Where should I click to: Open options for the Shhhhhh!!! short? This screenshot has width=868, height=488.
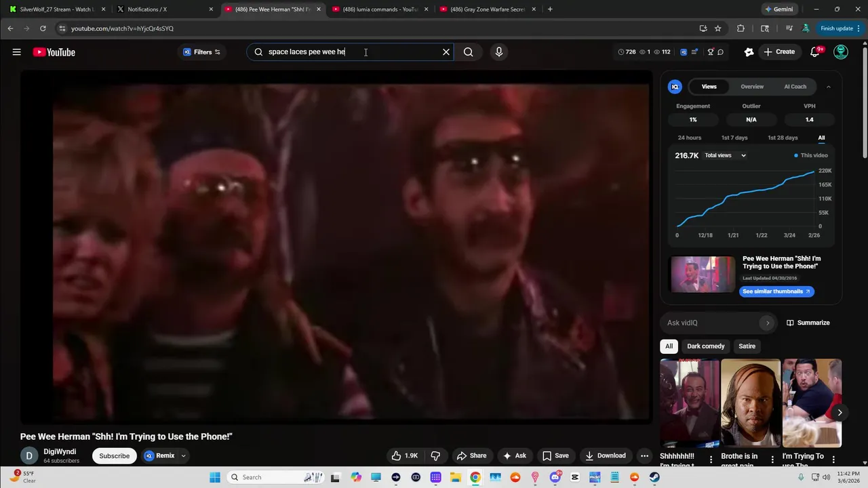tap(711, 460)
